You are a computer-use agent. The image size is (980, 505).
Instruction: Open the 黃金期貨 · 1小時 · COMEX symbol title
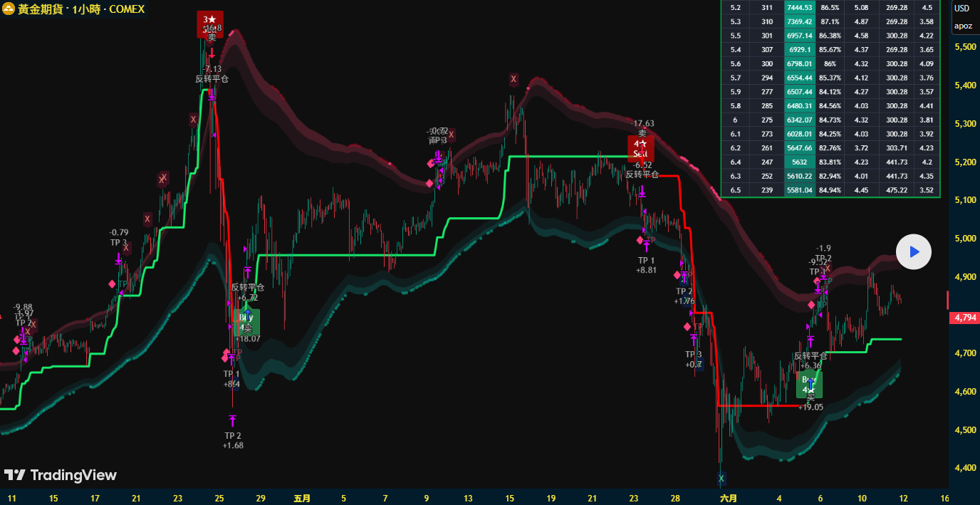(x=80, y=9)
